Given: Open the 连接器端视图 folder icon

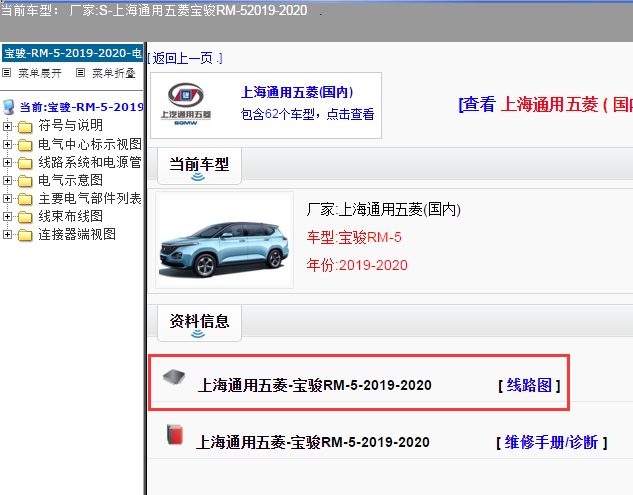Looking at the screenshot, I should pos(25,235).
